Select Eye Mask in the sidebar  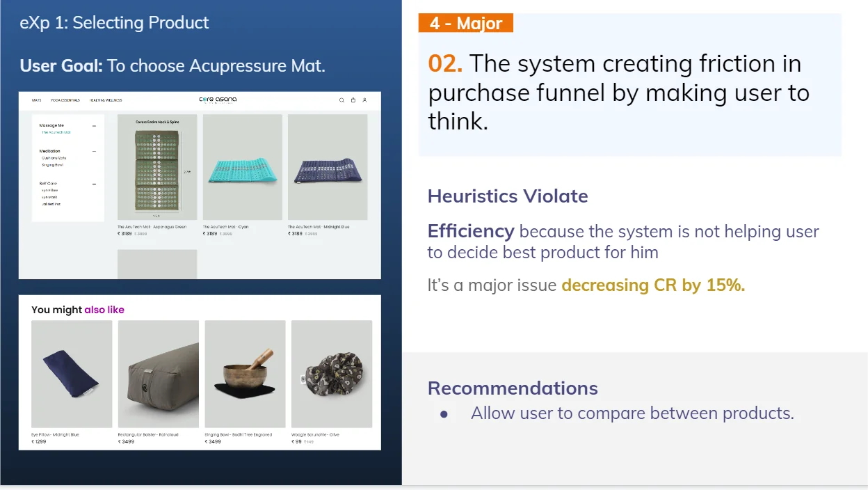pos(49,197)
